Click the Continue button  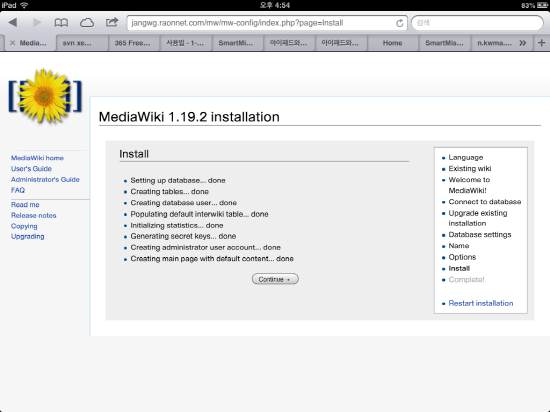(x=275, y=279)
